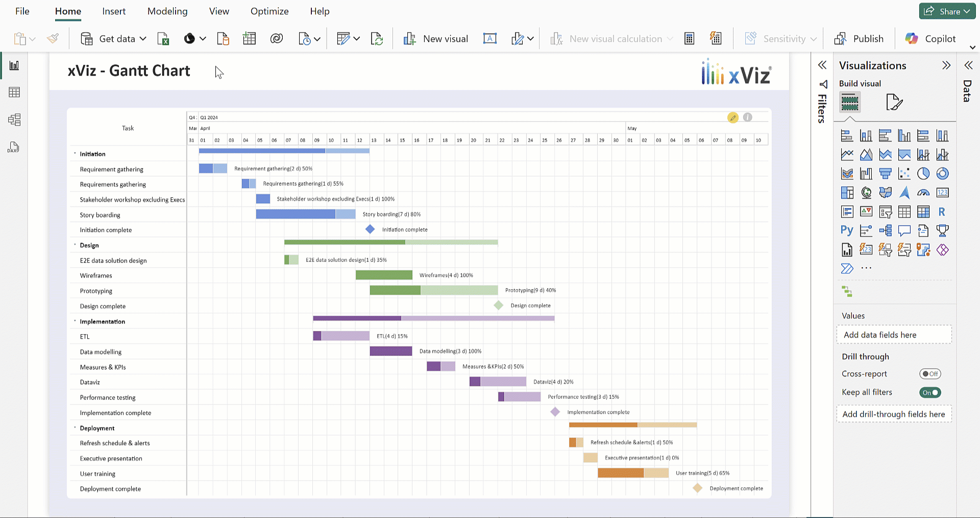The height and width of the screenshot is (518, 980).
Task: Switch to the Model view icon
Action: click(14, 120)
